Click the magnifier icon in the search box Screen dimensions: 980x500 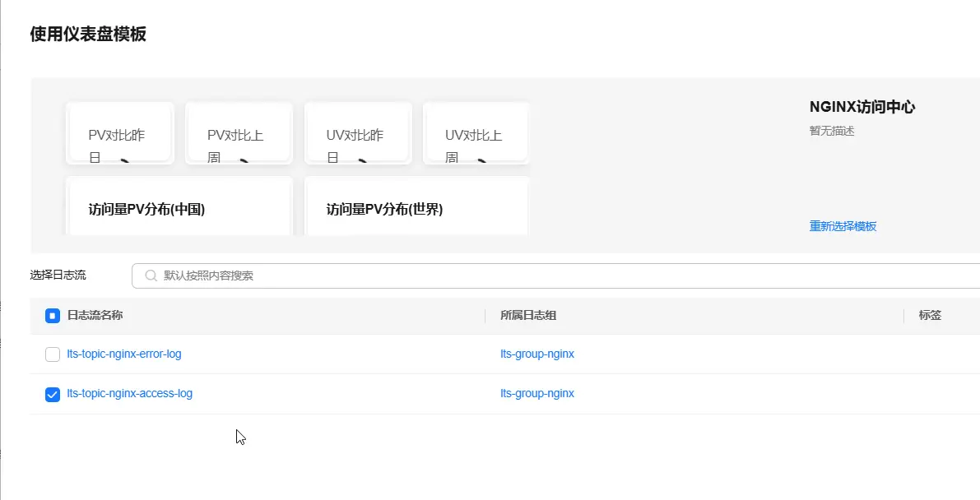(x=151, y=276)
